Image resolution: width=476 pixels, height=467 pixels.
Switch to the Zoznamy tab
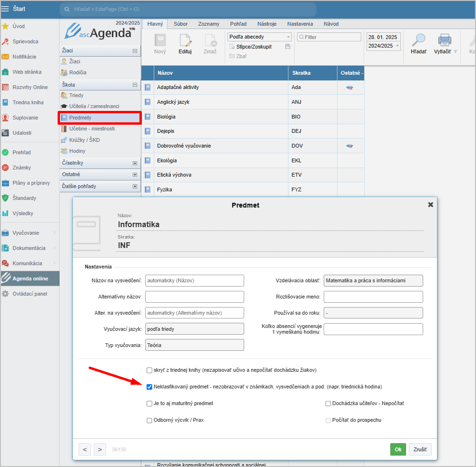(208, 24)
